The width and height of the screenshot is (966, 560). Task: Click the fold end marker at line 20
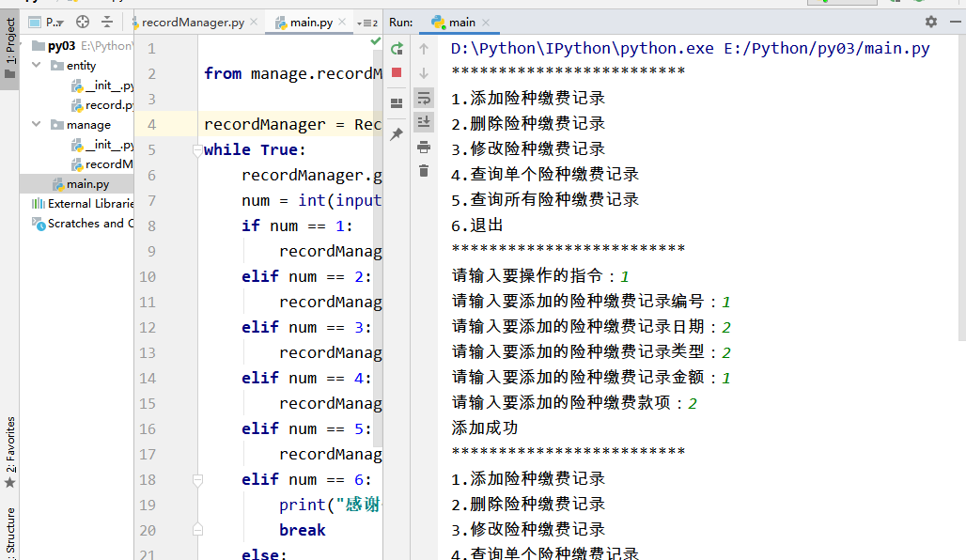[x=197, y=530]
